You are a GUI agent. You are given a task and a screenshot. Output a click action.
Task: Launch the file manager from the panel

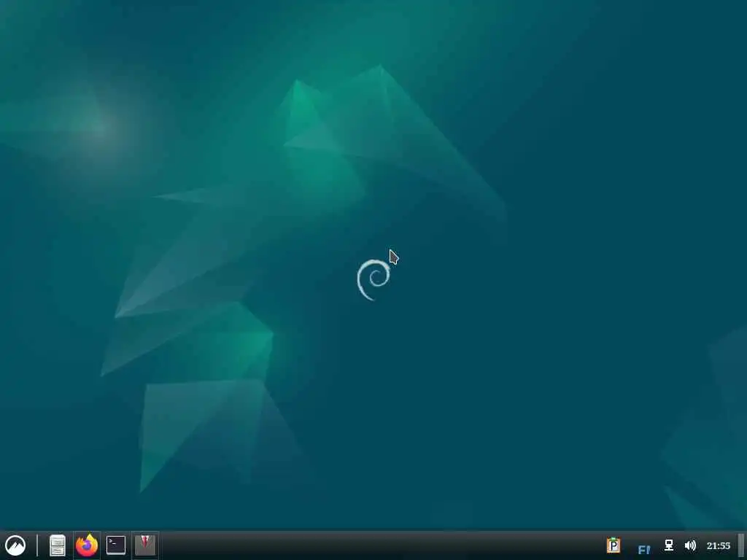58,545
